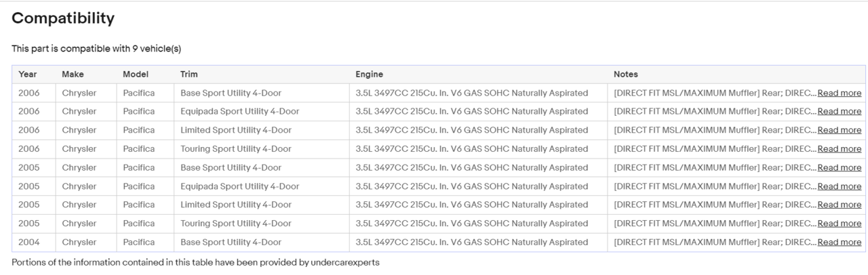Select the Engine column header
The height and width of the screenshot is (275, 868).
370,74
